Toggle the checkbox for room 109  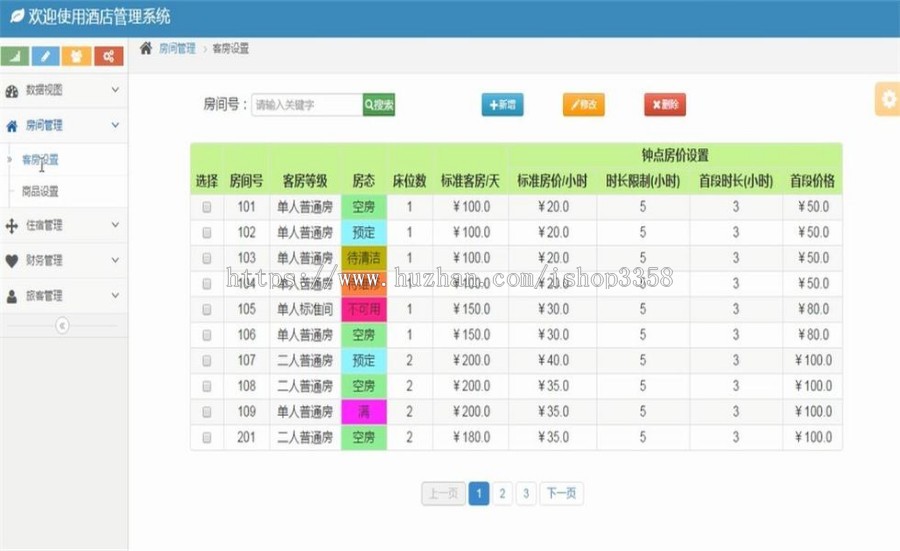point(207,412)
